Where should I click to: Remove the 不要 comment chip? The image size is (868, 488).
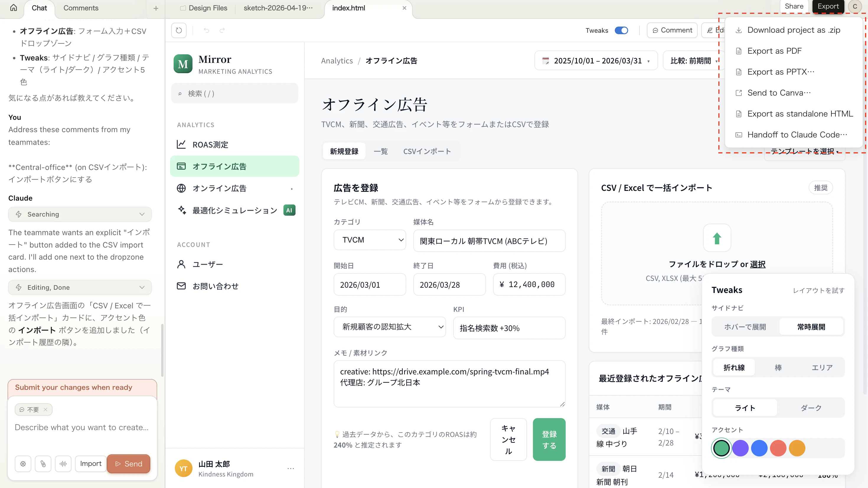point(45,410)
